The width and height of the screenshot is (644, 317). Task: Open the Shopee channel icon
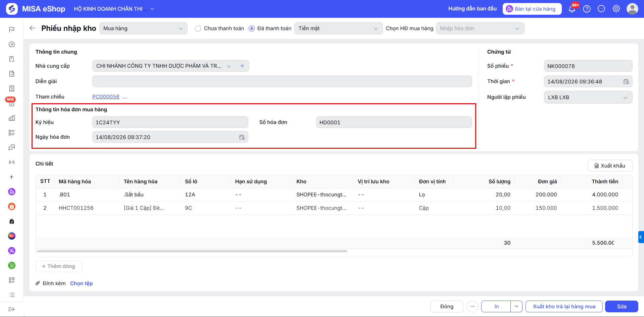click(x=12, y=206)
